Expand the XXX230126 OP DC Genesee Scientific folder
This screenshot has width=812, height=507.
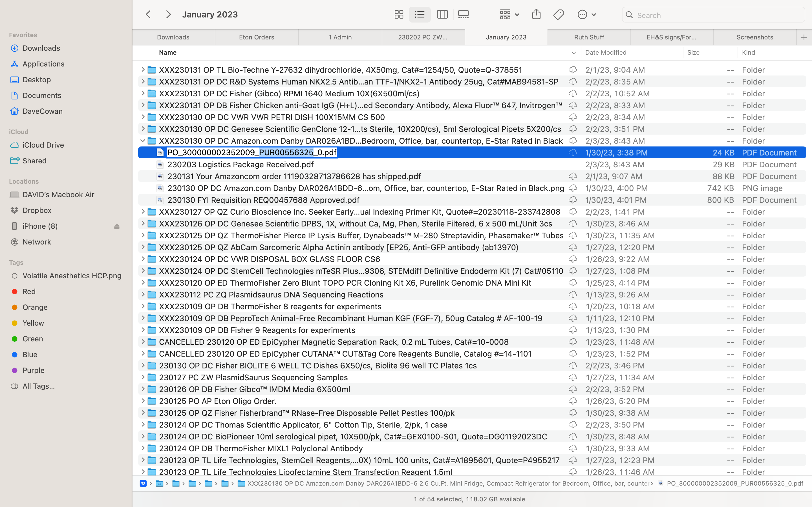point(142,224)
